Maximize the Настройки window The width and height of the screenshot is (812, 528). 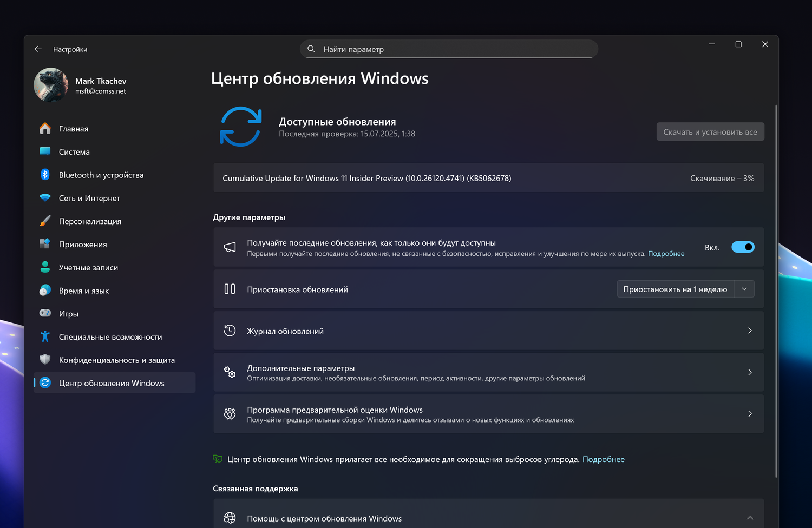tap(738, 44)
